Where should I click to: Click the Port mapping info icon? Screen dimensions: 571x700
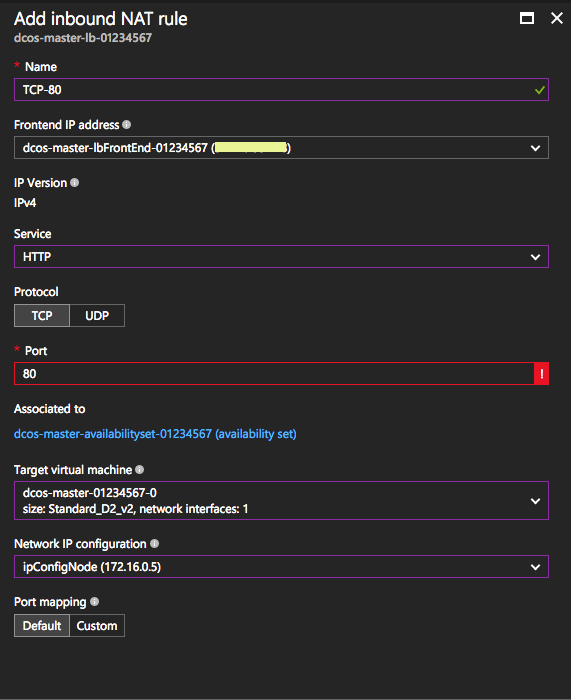click(x=94, y=602)
